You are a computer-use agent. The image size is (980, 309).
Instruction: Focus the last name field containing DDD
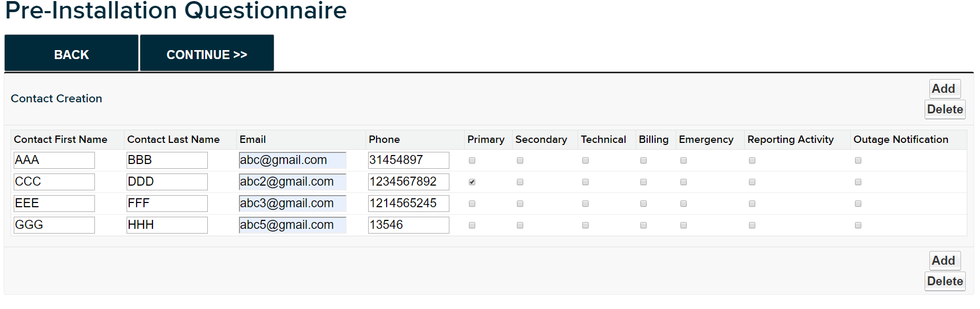(x=167, y=182)
